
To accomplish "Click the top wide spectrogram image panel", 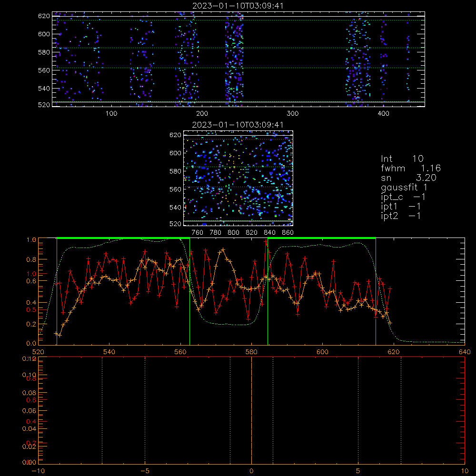I will tap(238, 59).
